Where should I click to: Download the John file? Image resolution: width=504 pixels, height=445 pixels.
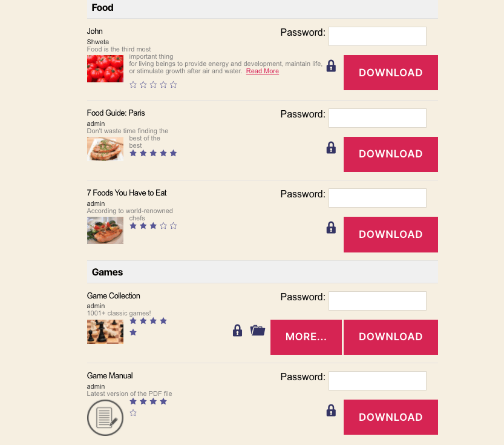390,73
